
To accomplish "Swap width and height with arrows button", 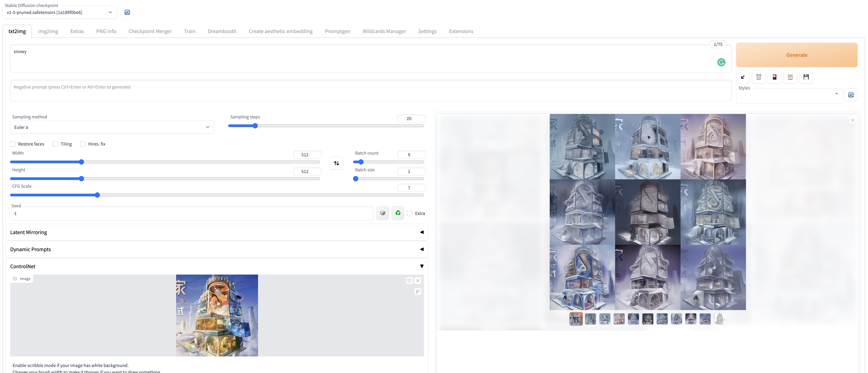I will click(x=336, y=163).
